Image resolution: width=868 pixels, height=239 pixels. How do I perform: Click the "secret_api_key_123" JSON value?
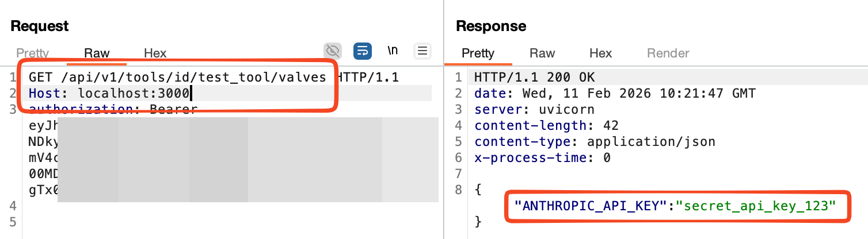tap(755, 205)
